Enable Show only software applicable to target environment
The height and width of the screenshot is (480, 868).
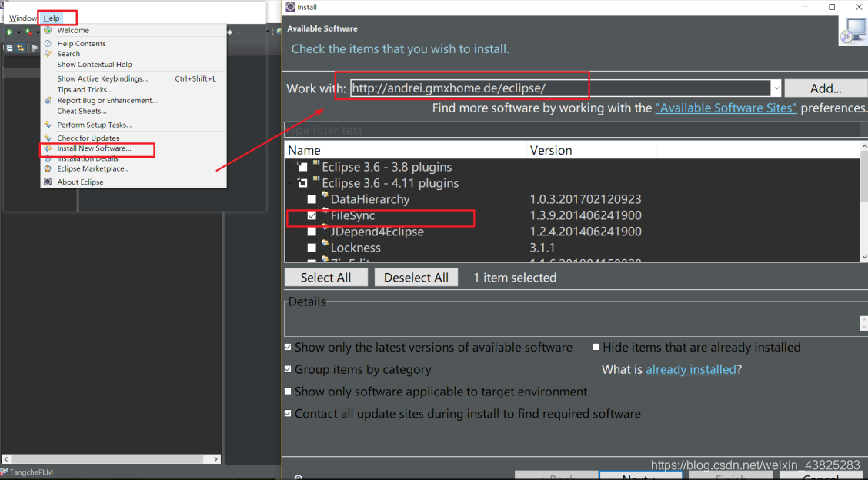[288, 392]
